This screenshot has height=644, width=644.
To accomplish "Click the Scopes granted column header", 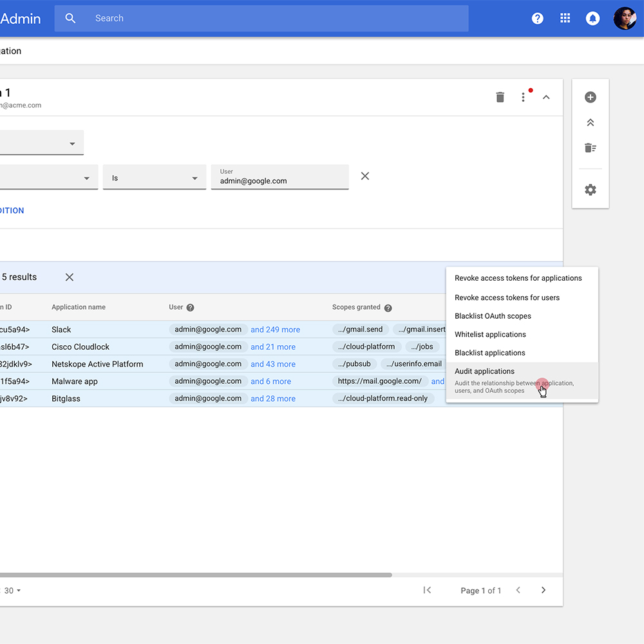I will pos(356,307).
